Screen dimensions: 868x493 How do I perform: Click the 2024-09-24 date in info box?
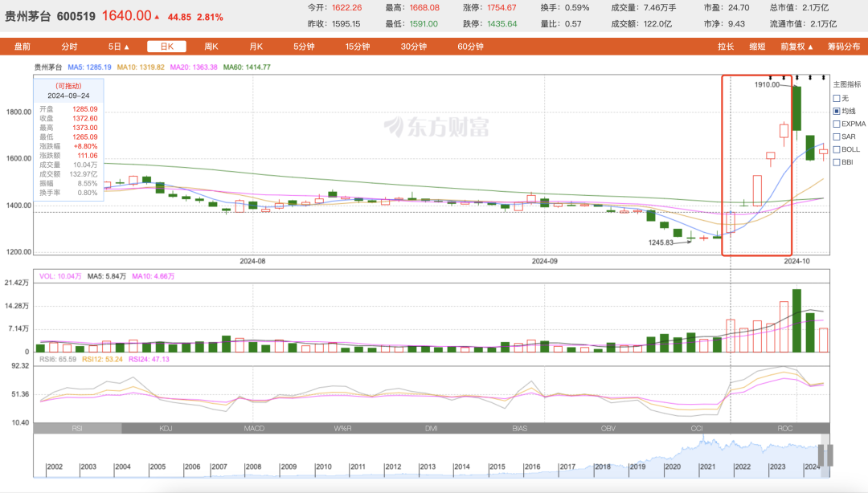68,96
